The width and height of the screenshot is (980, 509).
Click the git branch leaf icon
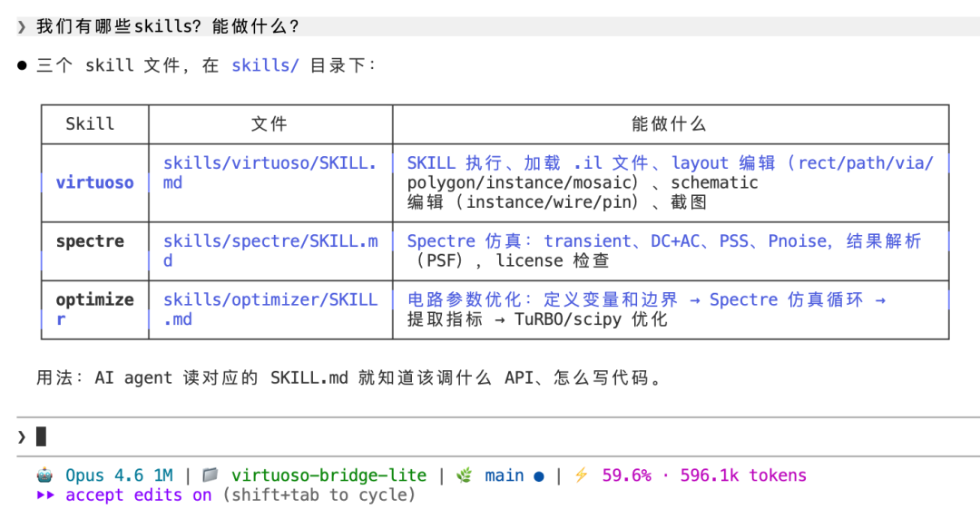[x=464, y=475]
